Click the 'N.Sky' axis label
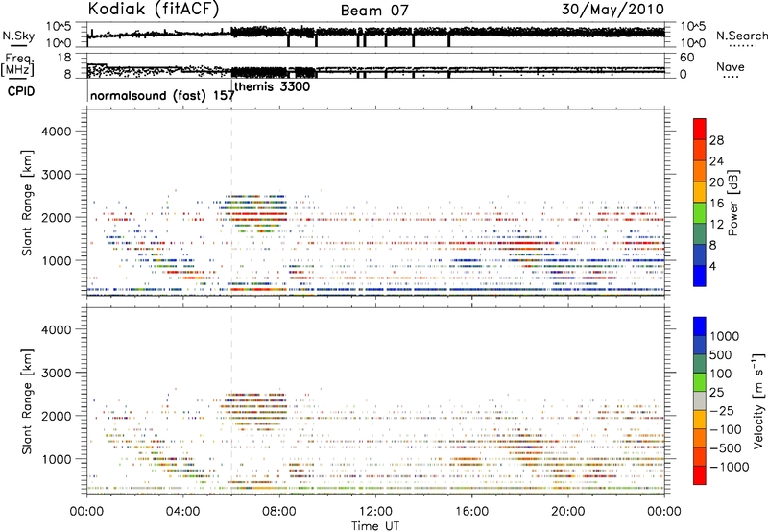 18,36
